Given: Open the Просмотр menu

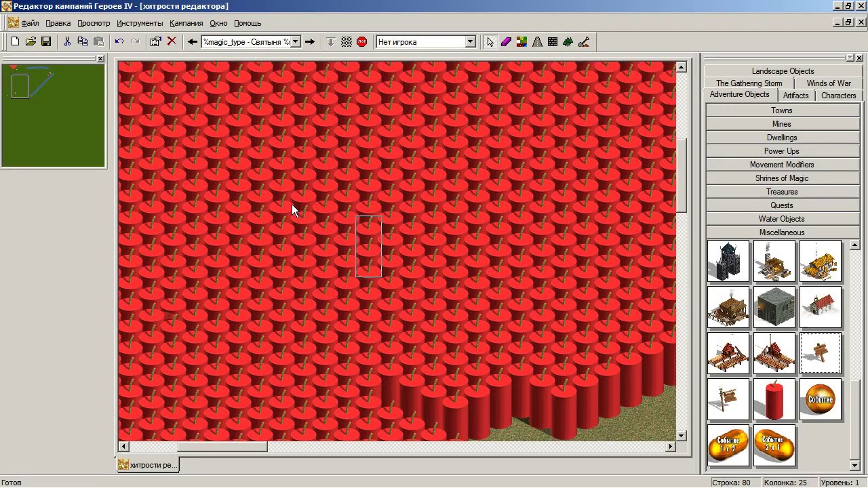Looking at the screenshot, I should [x=94, y=23].
